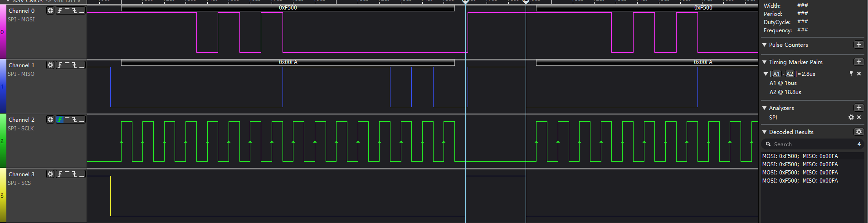
Task: Click the Channel 2 label
Action: point(21,119)
